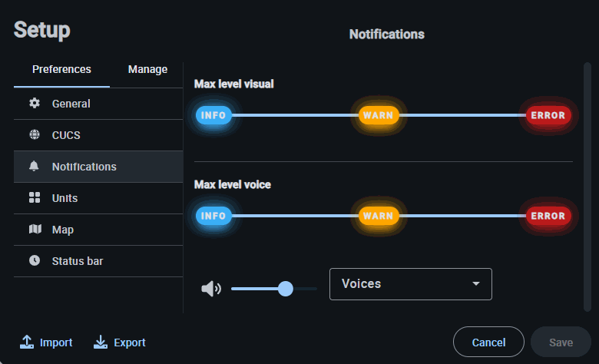Set max voice level to ERROR
The height and width of the screenshot is (364, 599).
548,216
